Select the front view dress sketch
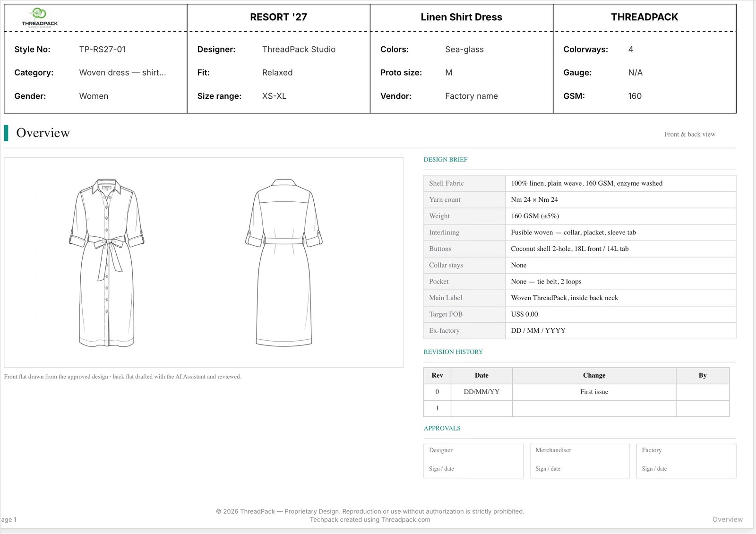The width and height of the screenshot is (756, 534). click(x=107, y=263)
